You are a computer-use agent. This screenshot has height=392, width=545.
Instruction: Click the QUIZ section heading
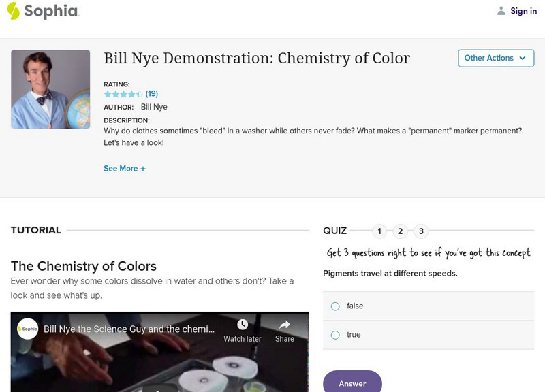point(337,230)
